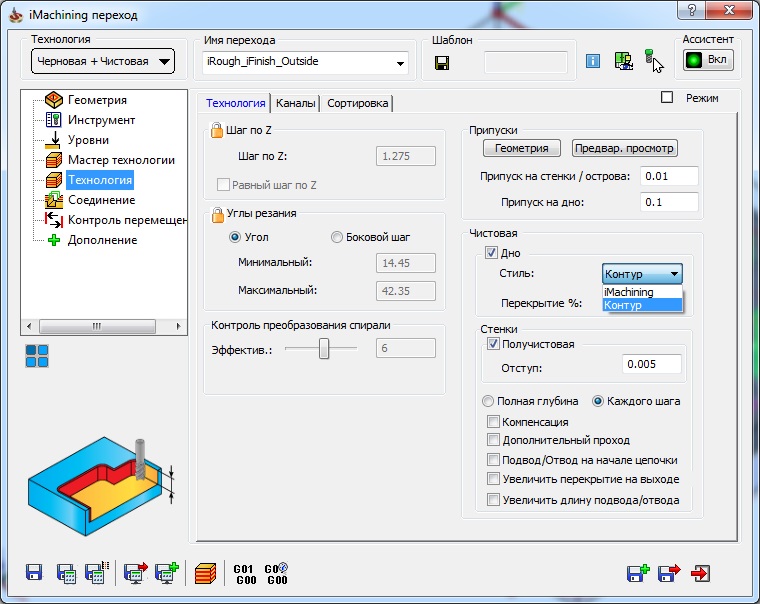Click the Save floppy icon in the bottom toolbar
Screen dimensions: 760x604
[34, 572]
